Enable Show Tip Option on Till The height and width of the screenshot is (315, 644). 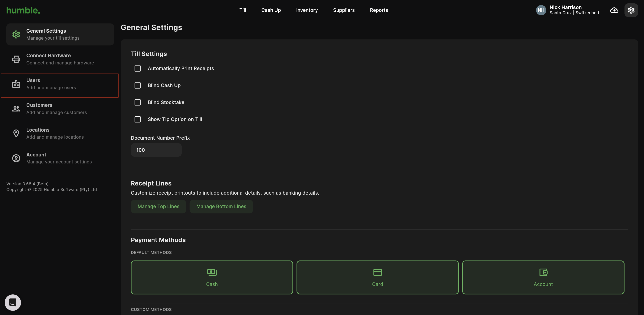tap(138, 120)
